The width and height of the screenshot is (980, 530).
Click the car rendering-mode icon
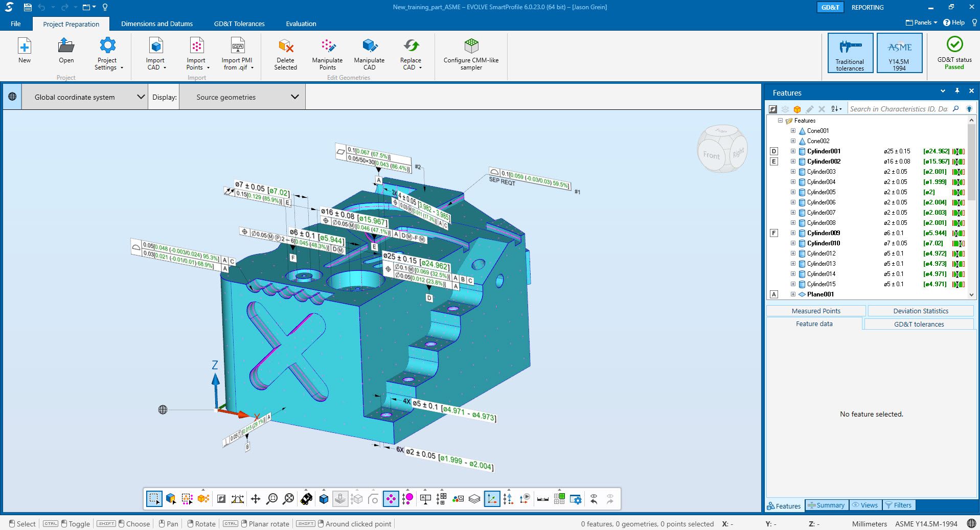click(x=306, y=499)
